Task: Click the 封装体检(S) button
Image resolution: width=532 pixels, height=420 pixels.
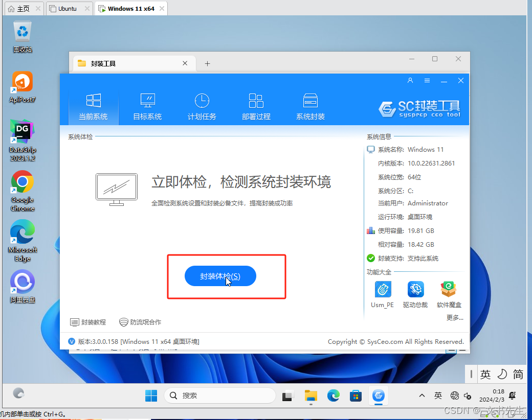Action: (220, 276)
